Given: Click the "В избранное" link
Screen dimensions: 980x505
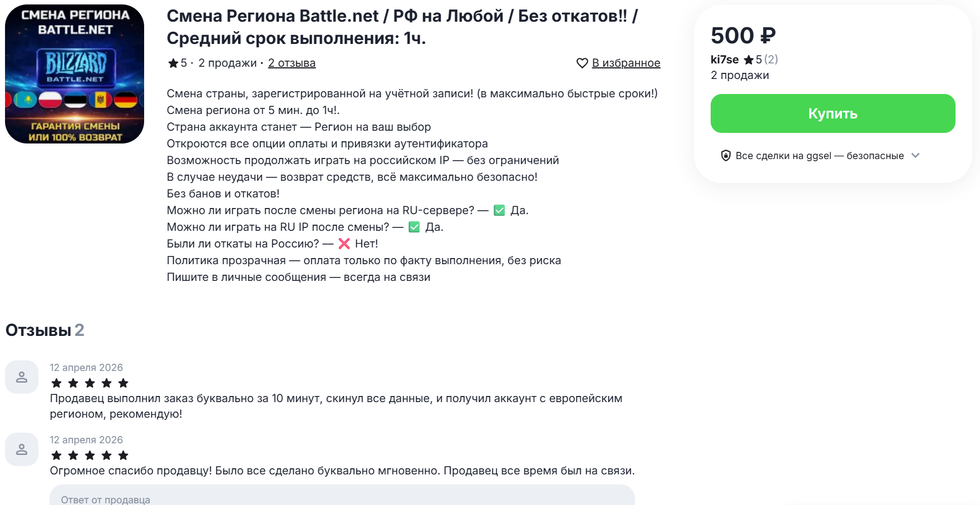Looking at the screenshot, I should pos(626,63).
